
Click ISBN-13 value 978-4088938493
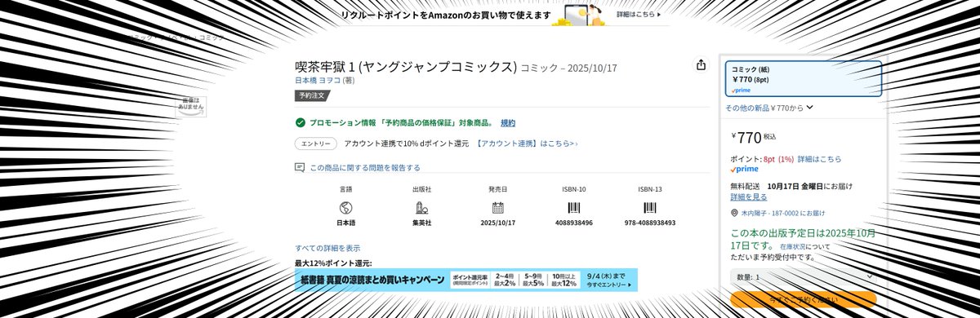click(x=649, y=223)
